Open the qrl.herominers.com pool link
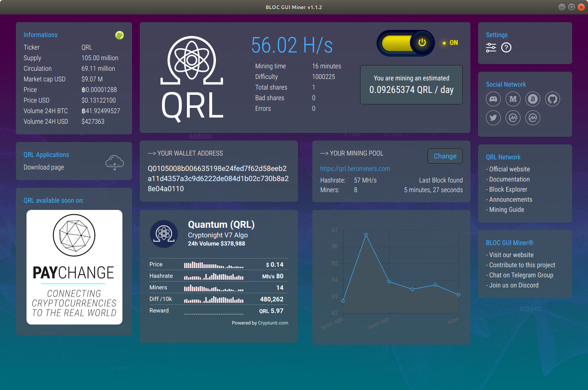 point(355,169)
